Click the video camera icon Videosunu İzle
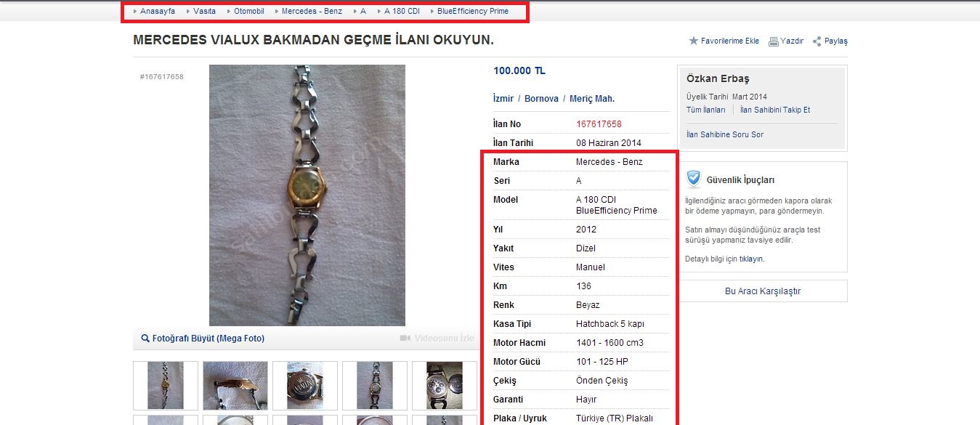This screenshot has width=980, height=425. pyautogui.click(x=405, y=339)
